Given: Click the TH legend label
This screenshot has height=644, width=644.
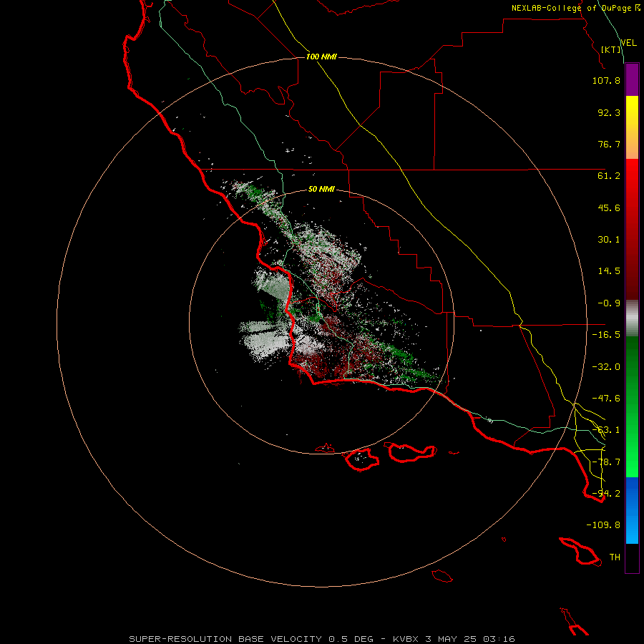Looking at the screenshot, I should click(615, 557).
